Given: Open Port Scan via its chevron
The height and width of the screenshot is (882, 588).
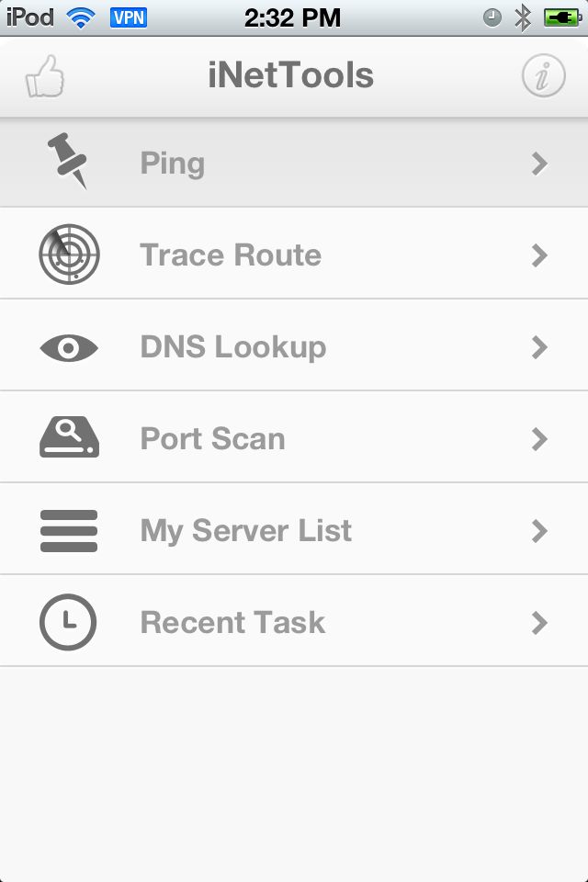Looking at the screenshot, I should [x=539, y=439].
